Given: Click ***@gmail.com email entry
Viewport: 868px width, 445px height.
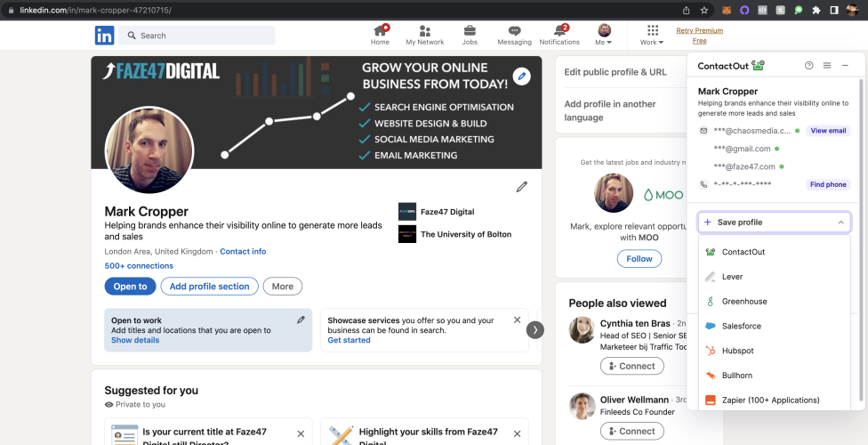Looking at the screenshot, I should 742,149.
